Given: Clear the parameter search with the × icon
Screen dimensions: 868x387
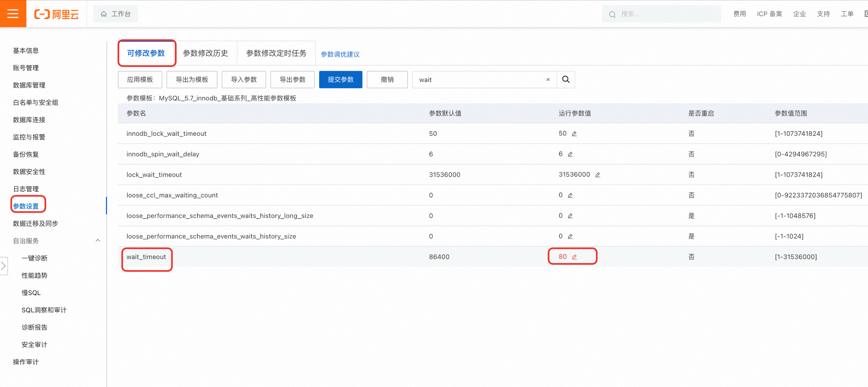Looking at the screenshot, I should pos(548,80).
